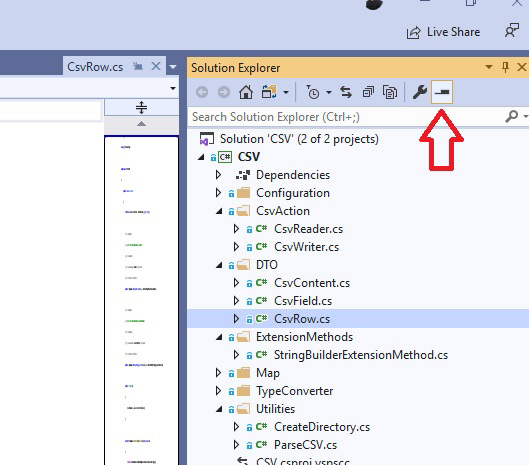Viewport: 529px width, 465px height.
Task: Collapse the Utilities folder
Action: 219,409
